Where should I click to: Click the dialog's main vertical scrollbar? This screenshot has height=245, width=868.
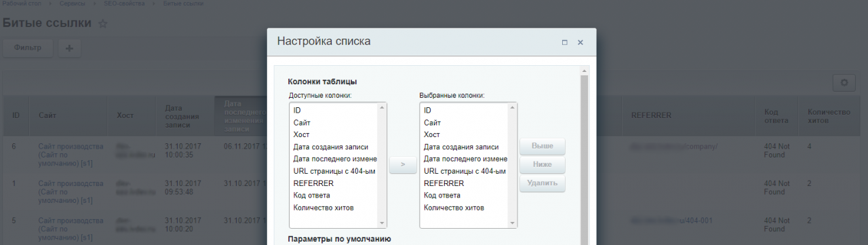pos(584,159)
